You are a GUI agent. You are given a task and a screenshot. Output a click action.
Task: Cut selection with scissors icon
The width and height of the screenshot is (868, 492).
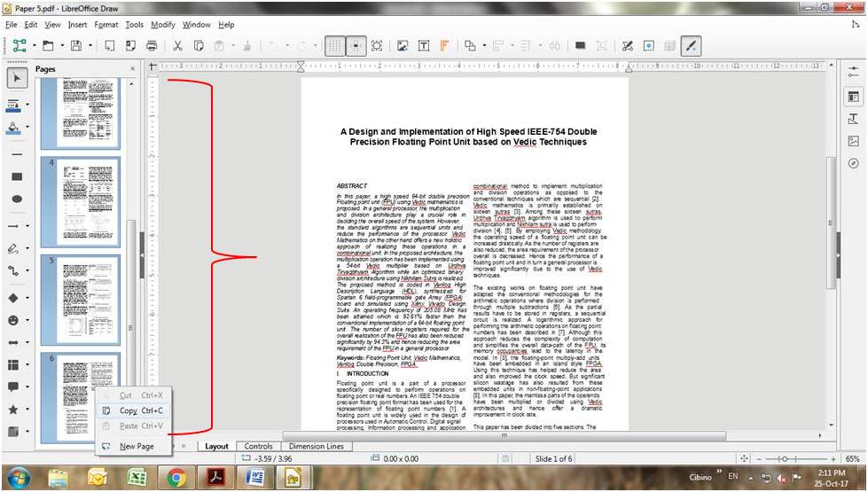pos(177,46)
